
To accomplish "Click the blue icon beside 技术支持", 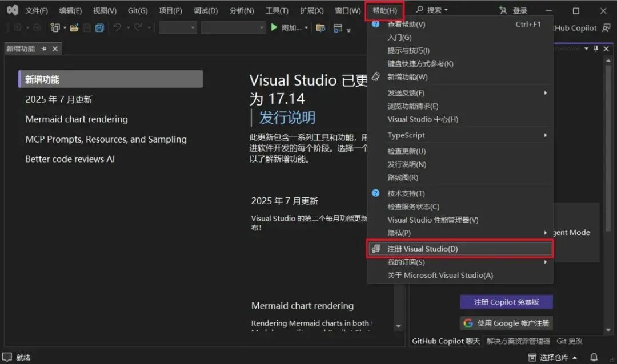I will click(x=376, y=193).
